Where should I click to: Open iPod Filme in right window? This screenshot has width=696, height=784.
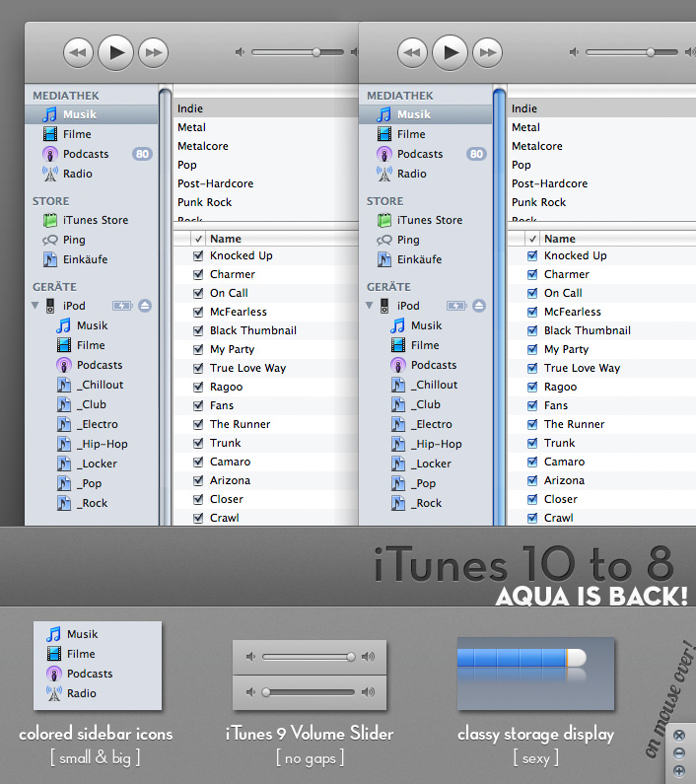426,345
